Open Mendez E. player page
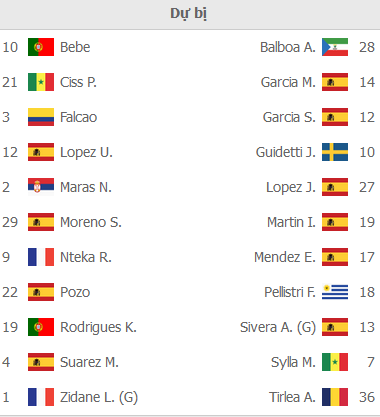 pos(285,257)
